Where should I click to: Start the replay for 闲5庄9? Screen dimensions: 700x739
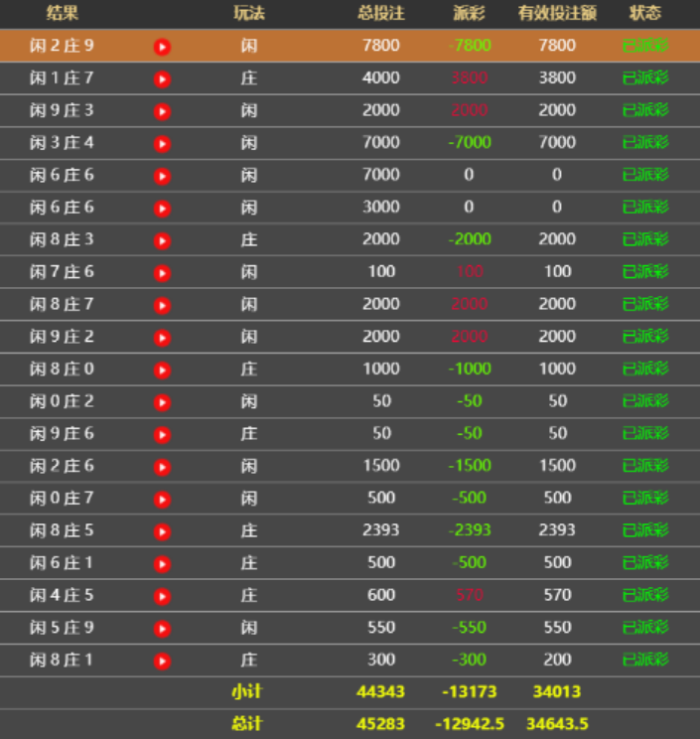(162, 629)
